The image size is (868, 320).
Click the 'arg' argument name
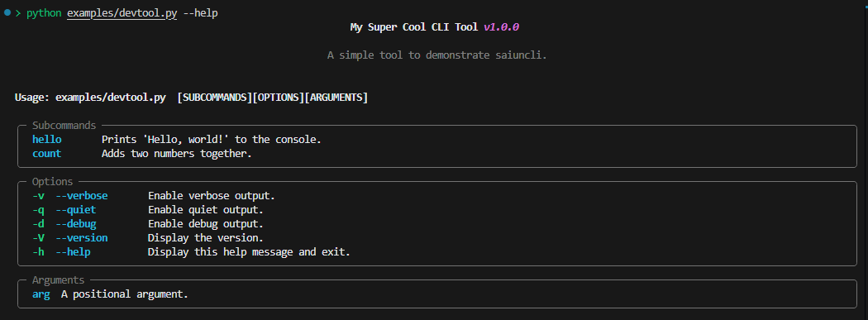(x=41, y=294)
